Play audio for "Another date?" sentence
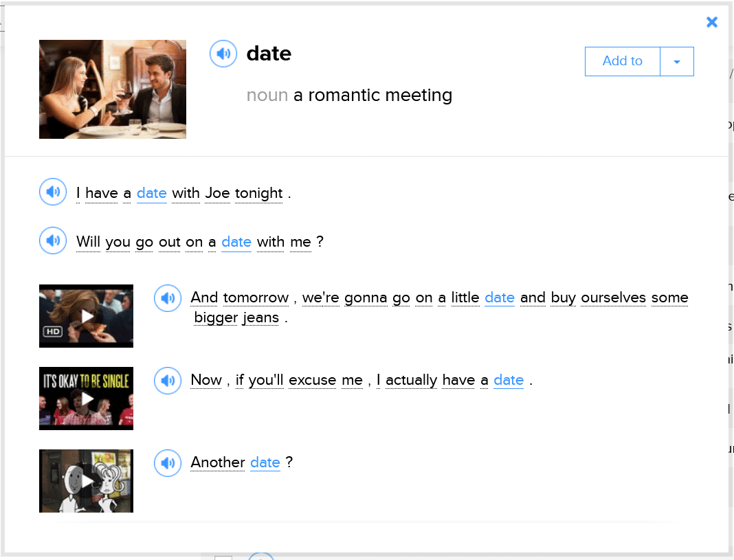 pyautogui.click(x=167, y=463)
